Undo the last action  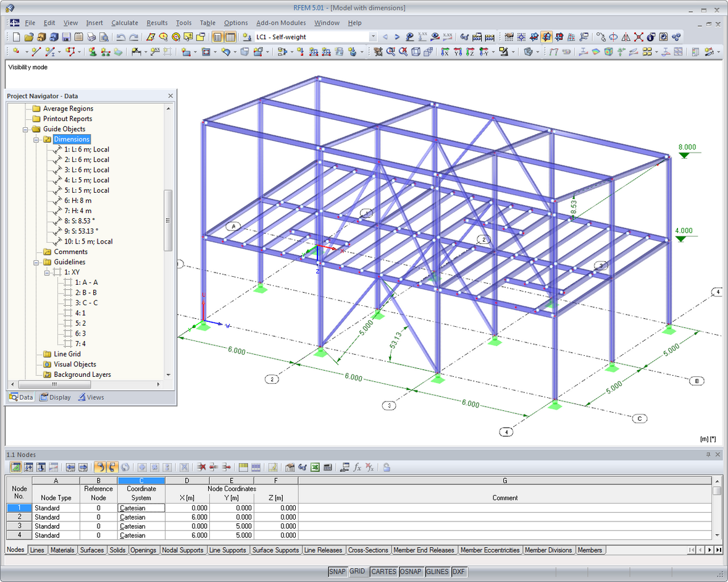pos(120,37)
